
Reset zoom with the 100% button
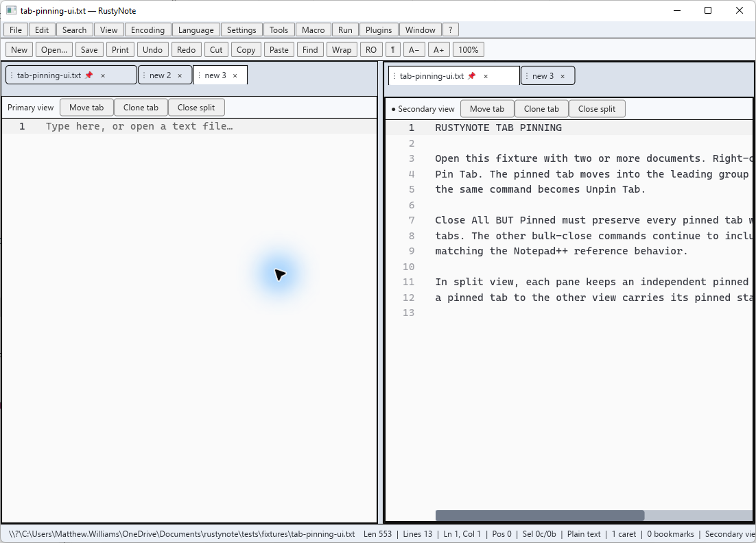[x=468, y=49]
